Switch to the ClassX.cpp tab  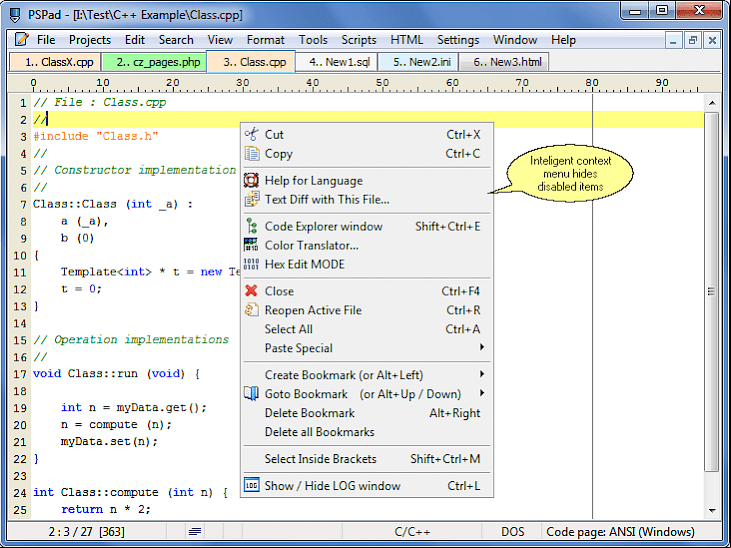coord(55,62)
